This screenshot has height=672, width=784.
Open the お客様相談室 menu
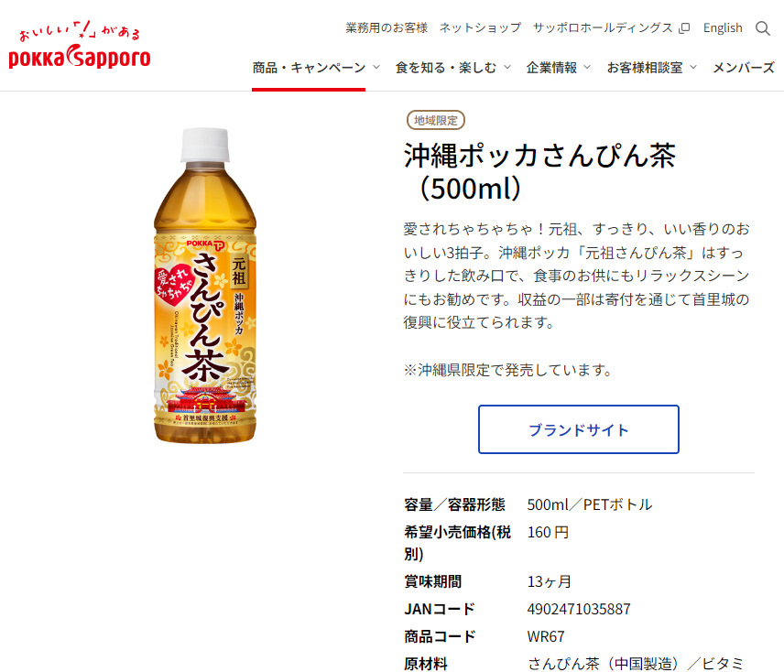(645, 68)
